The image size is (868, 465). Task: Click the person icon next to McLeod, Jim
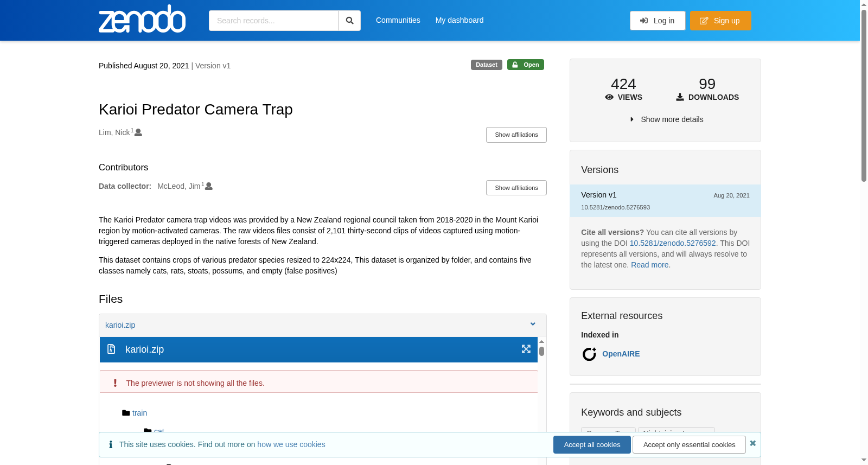click(209, 186)
